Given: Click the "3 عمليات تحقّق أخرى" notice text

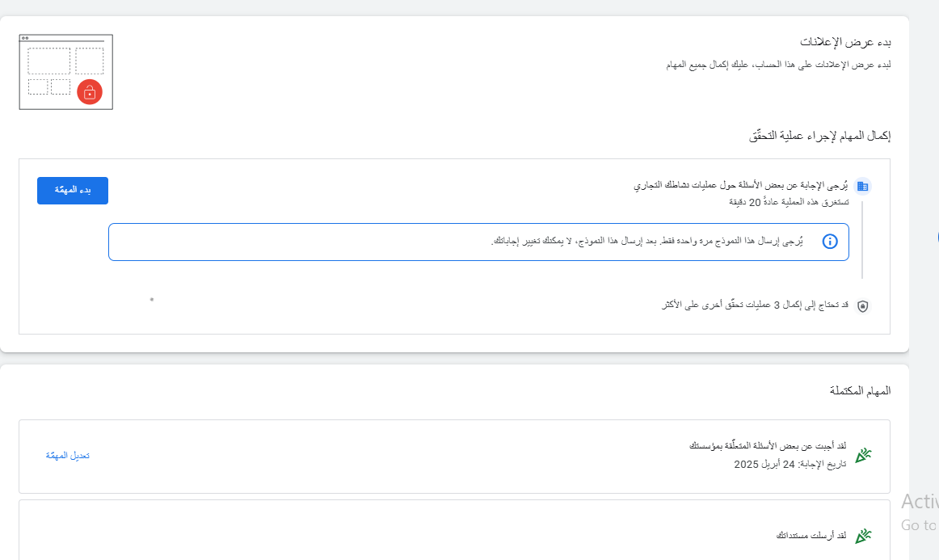Looking at the screenshot, I should pyautogui.click(x=754, y=305).
